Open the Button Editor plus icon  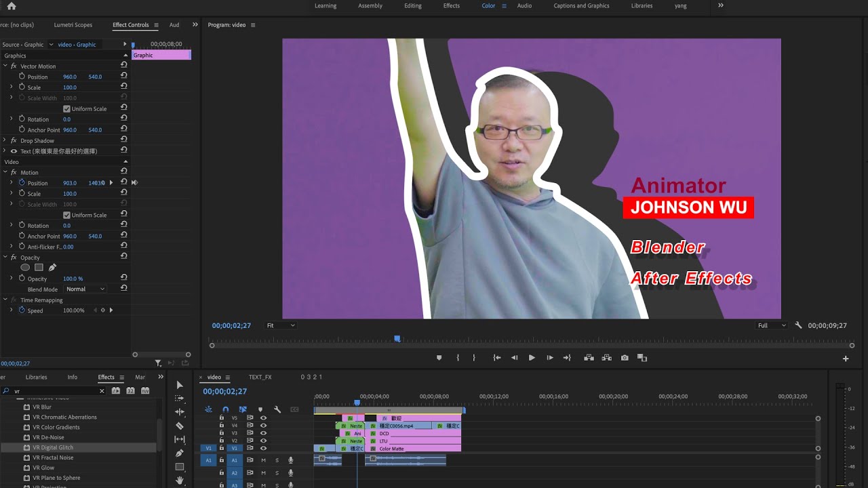pos(846,359)
